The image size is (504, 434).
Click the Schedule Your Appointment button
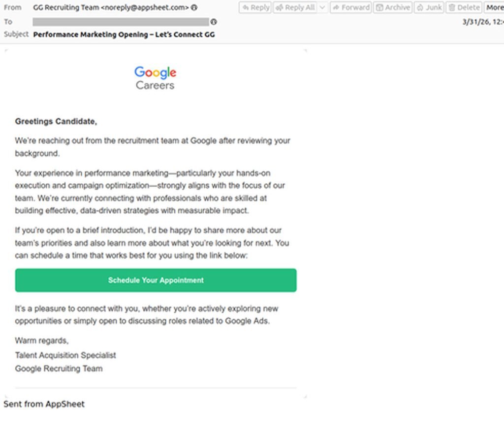click(156, 280)
